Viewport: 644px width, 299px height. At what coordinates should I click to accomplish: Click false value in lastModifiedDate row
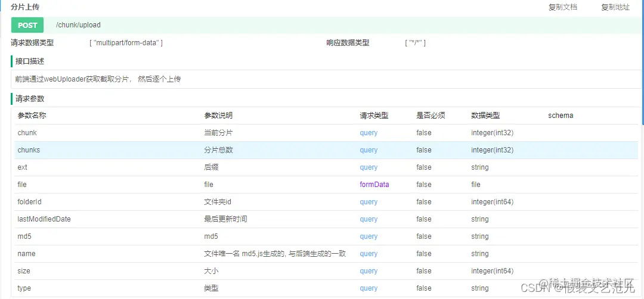424,219
